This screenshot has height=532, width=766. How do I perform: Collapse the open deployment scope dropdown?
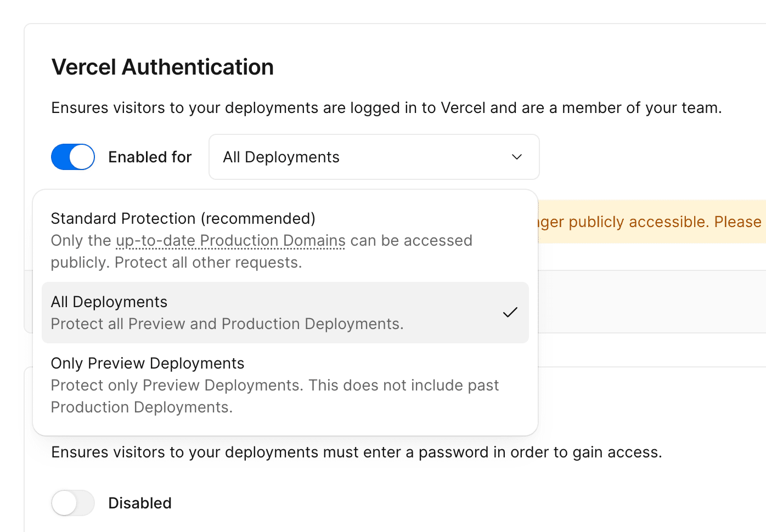(374, 157)
